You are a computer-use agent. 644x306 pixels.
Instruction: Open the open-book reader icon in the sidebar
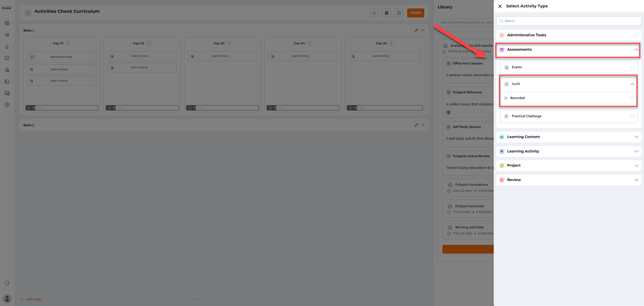coord(7,35)
